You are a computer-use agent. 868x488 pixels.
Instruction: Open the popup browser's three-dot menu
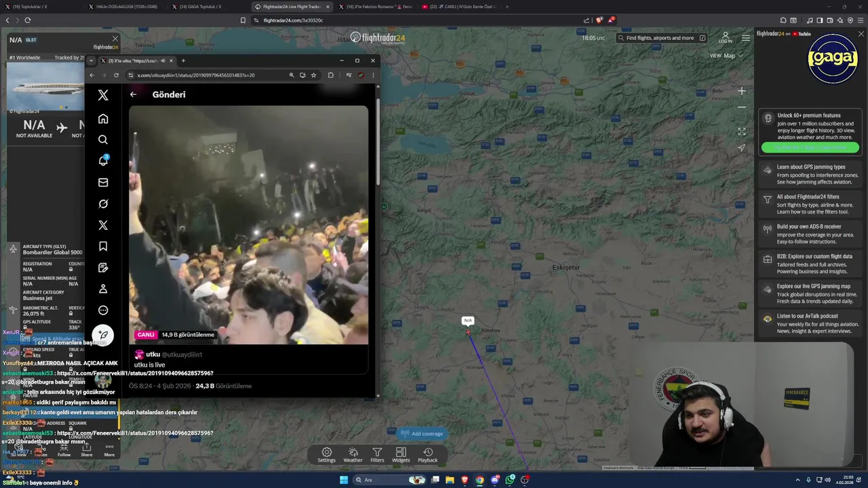click(x=373, y=75)
